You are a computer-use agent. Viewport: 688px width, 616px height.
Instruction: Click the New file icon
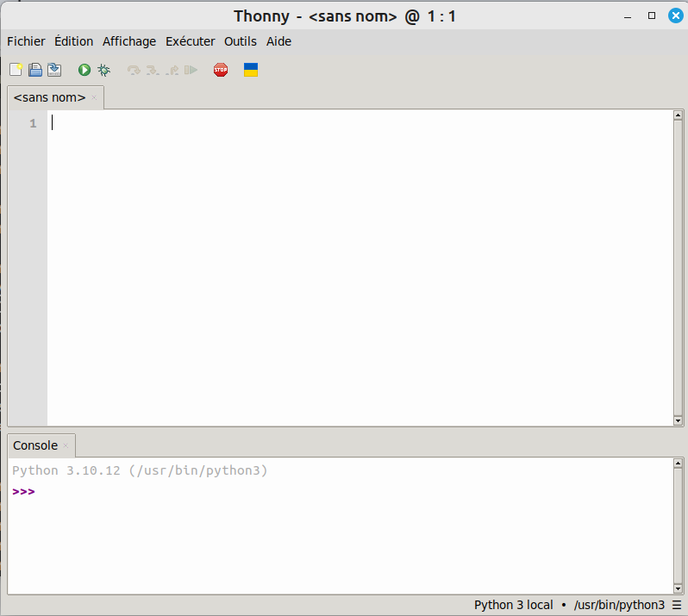point(16,70)
